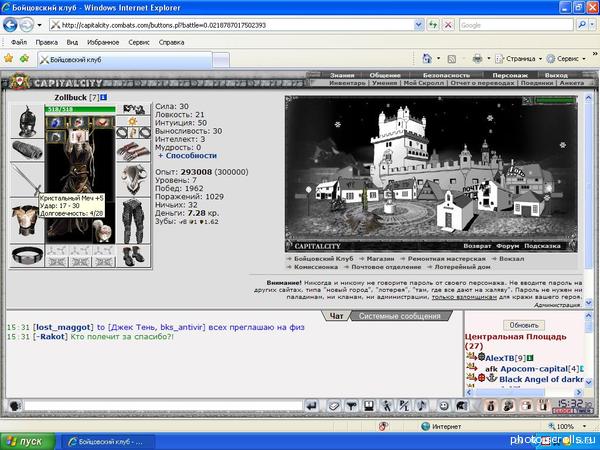Screen dimensions: 600x450
Task: Click the lost_maggot nickname in chat
Action: coord(64,327)
